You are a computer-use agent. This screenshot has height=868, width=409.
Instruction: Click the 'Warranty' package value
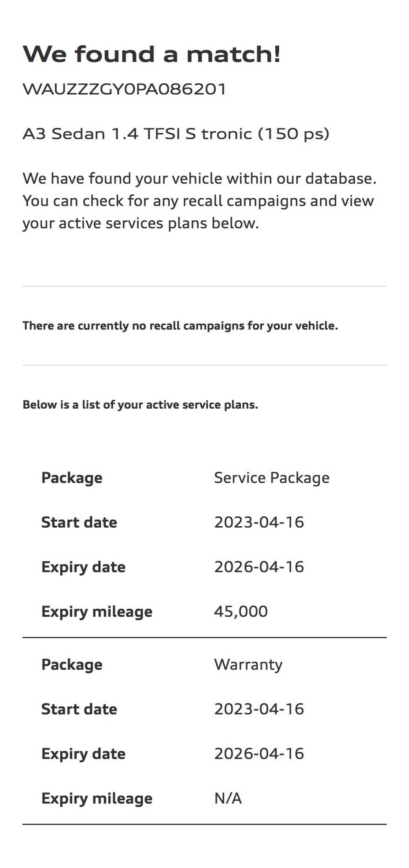[248, 665]
